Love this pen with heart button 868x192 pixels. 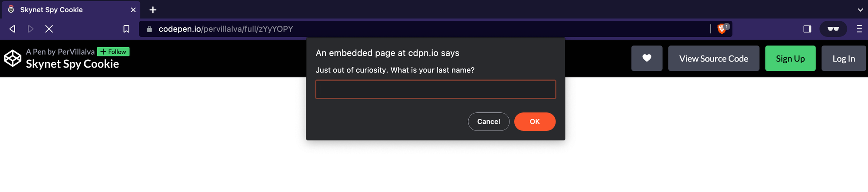click(x=647, y=58)
